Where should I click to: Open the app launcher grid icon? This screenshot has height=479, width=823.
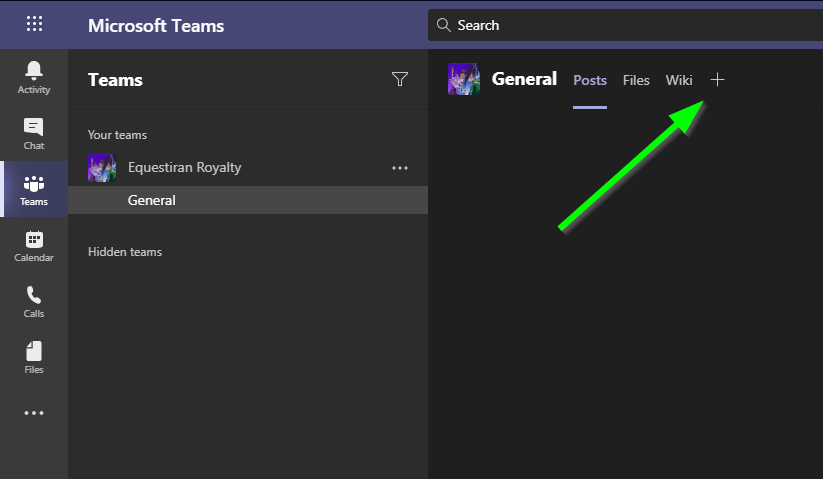(34, 24)
